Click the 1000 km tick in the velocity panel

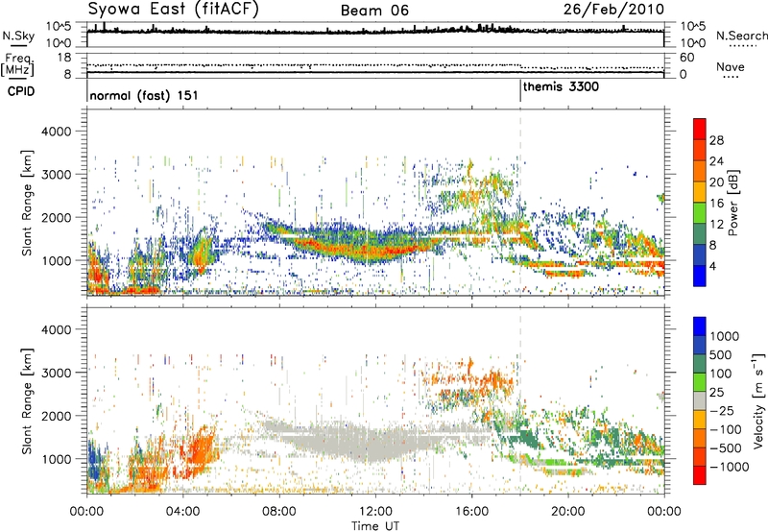[56, 459]
